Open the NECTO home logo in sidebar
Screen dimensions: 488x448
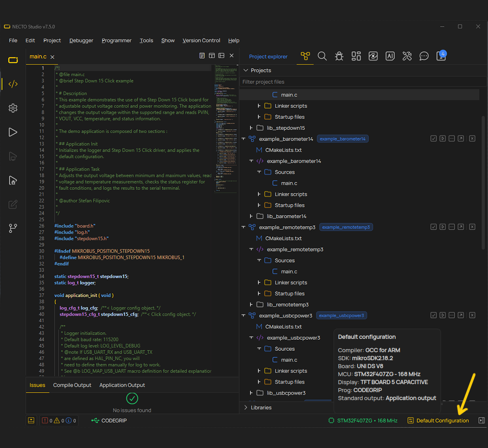click(x=13, y=60)
